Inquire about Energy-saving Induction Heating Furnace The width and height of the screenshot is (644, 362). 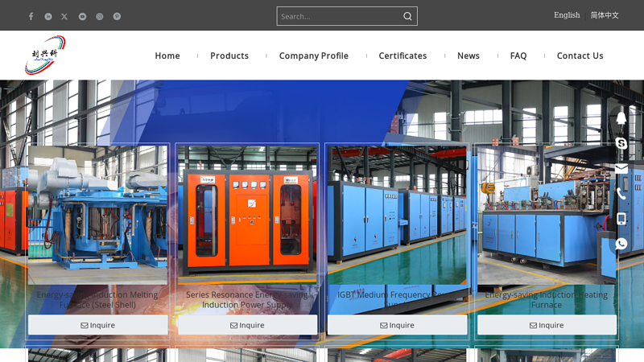[547, 325]
